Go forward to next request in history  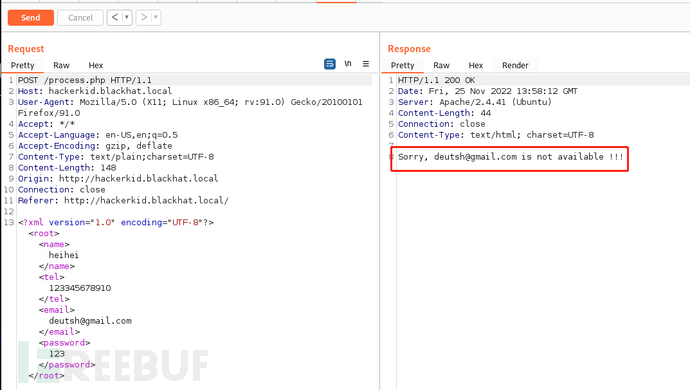click(143, 18)
